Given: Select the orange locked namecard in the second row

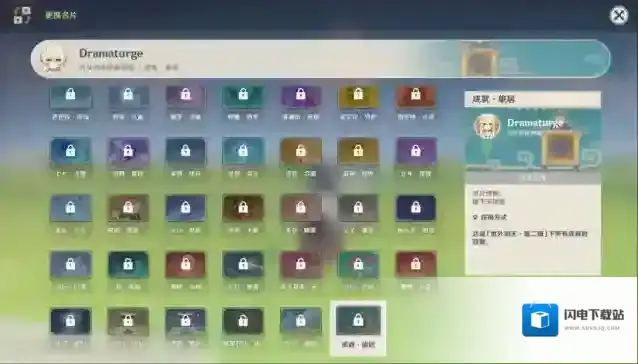Looking at the screenshot, I should [x=300, y=152].
